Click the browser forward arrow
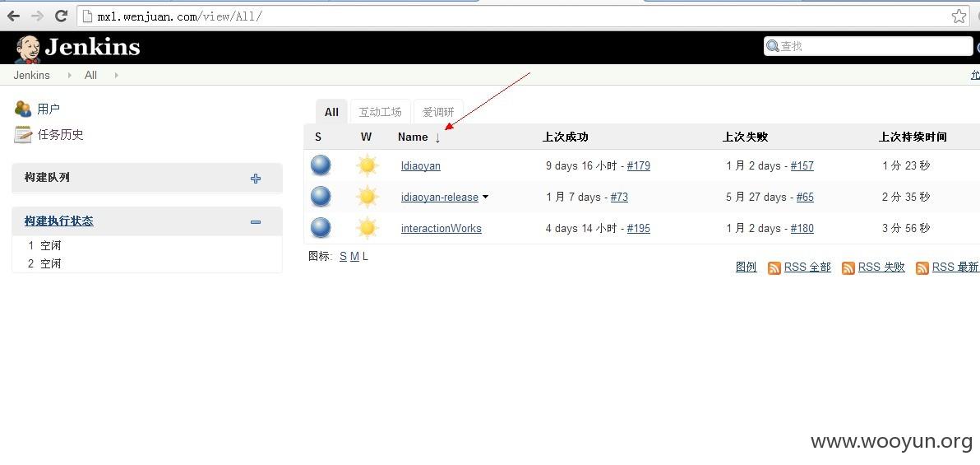 36,16
